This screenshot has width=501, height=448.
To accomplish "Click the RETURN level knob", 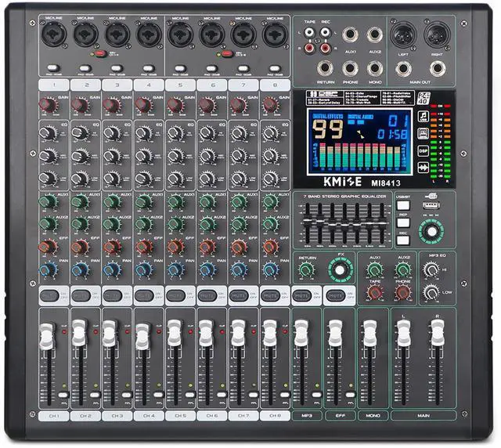I will point(306,269).
